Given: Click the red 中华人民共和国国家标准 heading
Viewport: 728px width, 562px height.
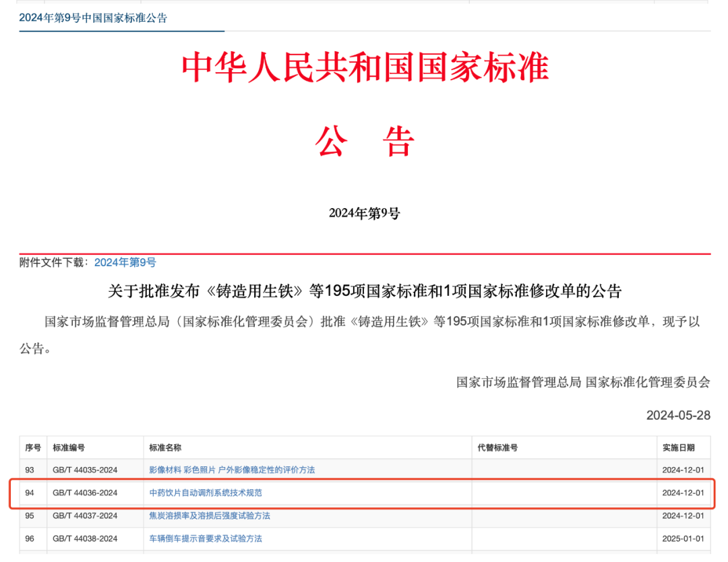Looking at the screenshot, I should click(365, 68).
